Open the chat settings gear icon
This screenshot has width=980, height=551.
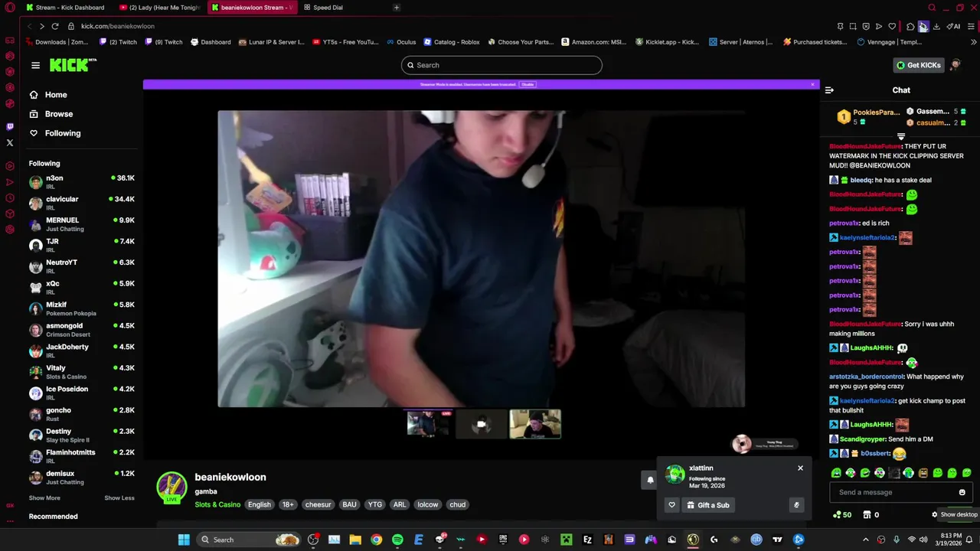[935, 515]
